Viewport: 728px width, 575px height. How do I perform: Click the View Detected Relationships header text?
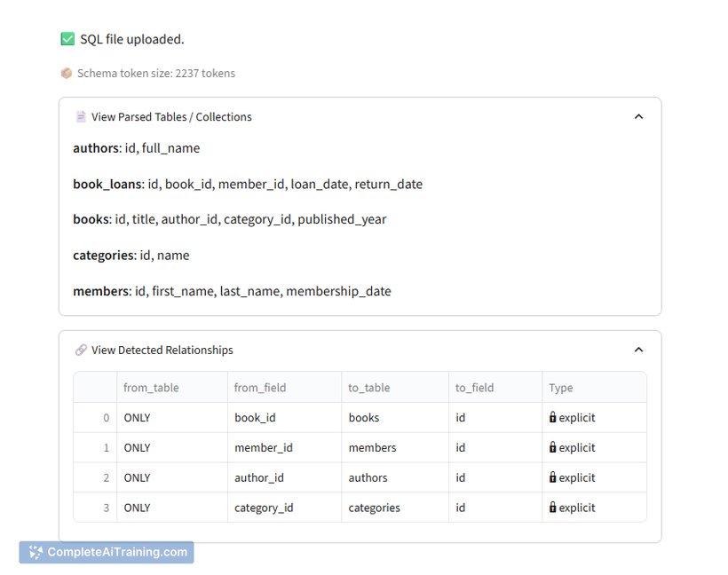click(x=162, y=350)
